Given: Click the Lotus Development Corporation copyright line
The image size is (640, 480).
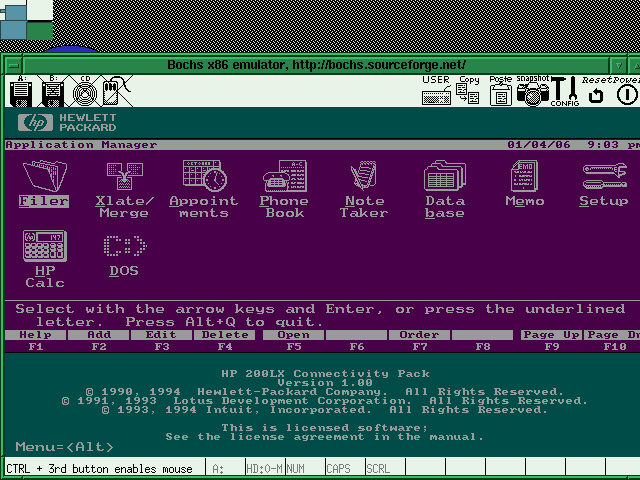Looking at the screenshot, I should 325,400.
